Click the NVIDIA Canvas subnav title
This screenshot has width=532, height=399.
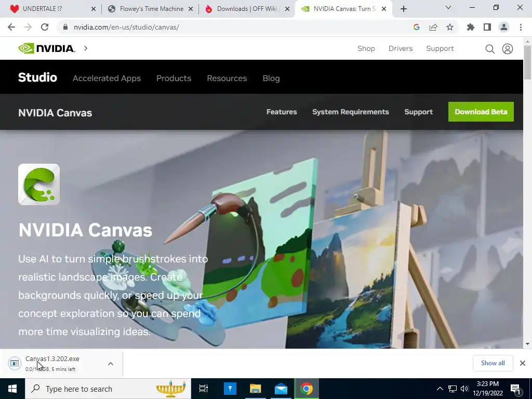55,113
